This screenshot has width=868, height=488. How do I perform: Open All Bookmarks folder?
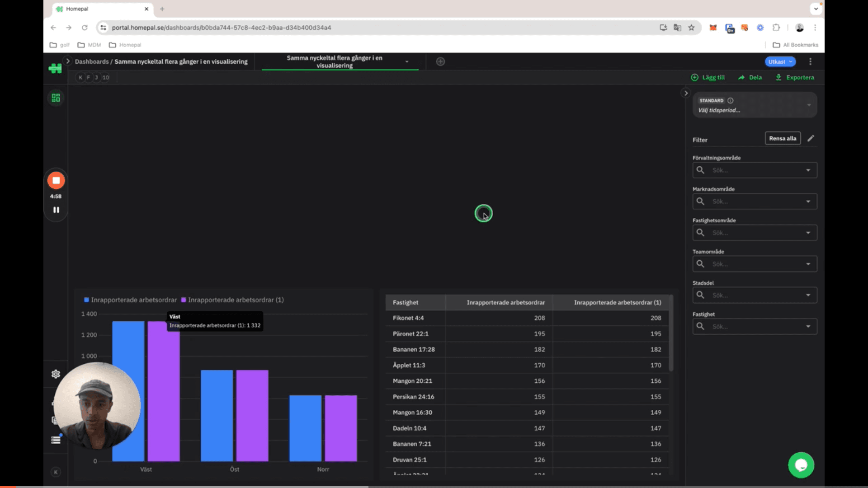pyautogui.click(x=796, y=45)
